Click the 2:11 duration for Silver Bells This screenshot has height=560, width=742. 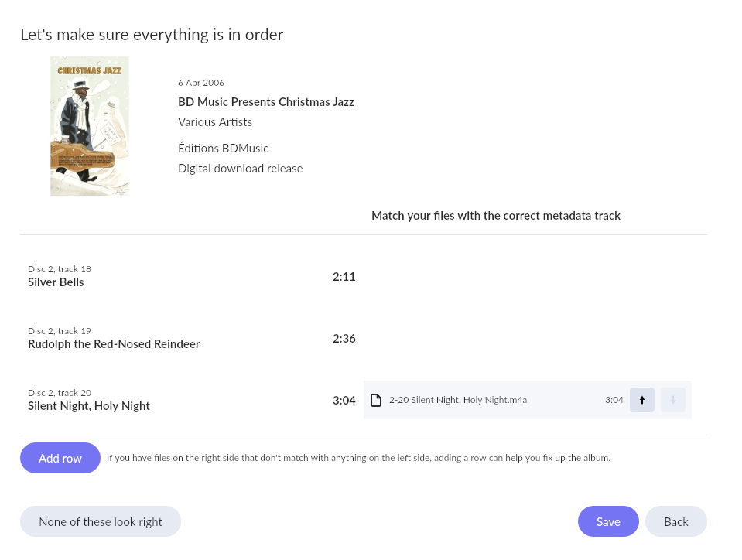[344, 276]
